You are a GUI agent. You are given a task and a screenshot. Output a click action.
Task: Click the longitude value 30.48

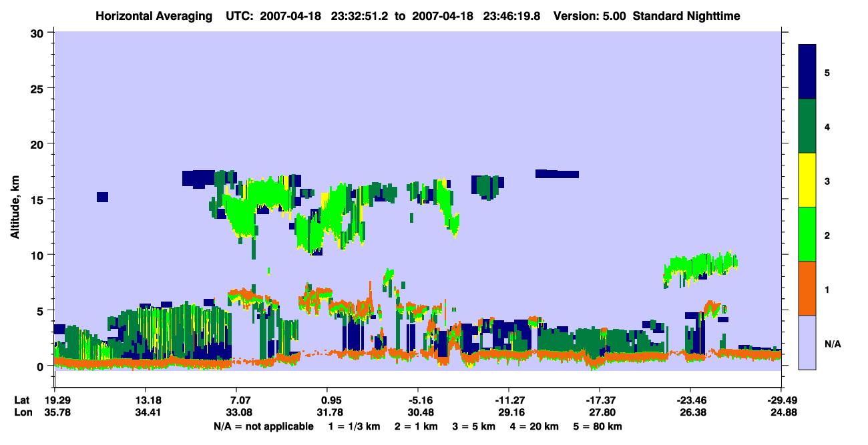pyautogui.click(x=419, y=412)
